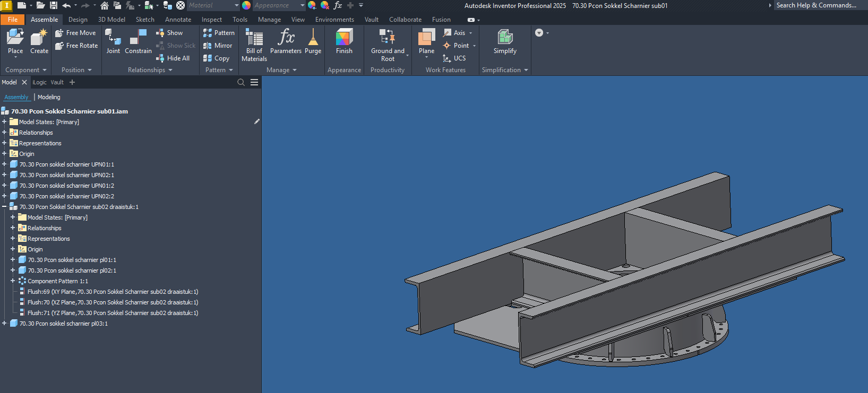868x393 pixels.
Task: Click the Finish button
Action: pyautogui.click(x=344, y=41)
